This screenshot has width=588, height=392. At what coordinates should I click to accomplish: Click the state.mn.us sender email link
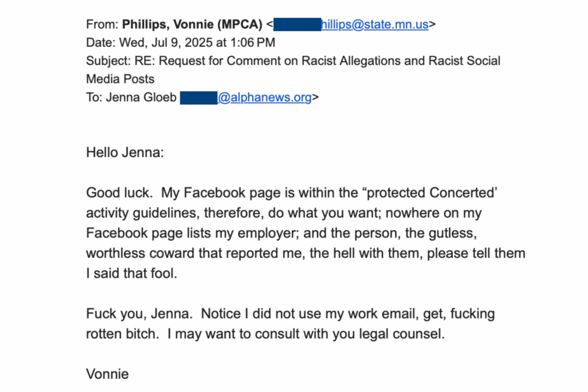(374, 24)
